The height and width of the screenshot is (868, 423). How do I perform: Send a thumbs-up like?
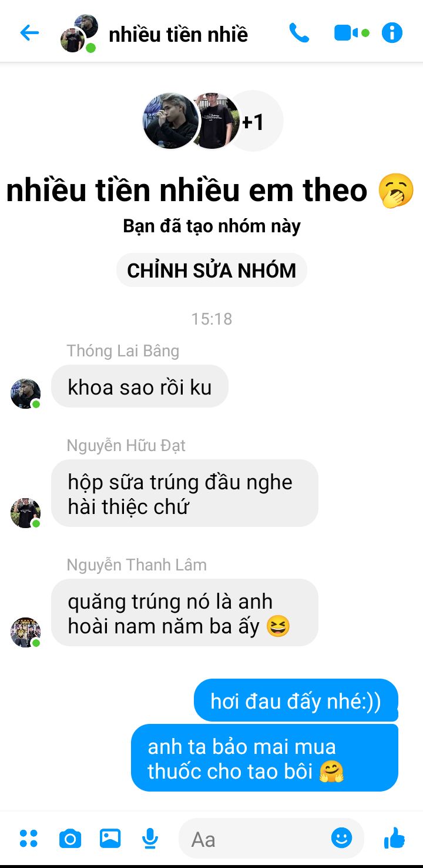[394, 837]
